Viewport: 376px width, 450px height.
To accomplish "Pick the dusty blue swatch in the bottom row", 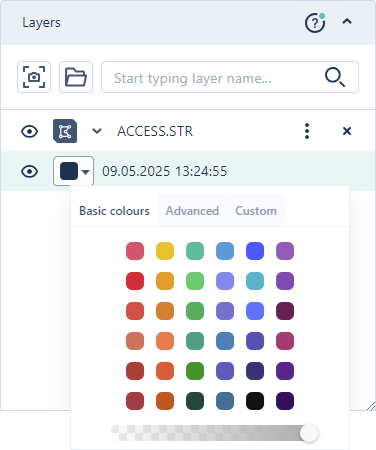I will pyautogui.click(x=225, y=401).
